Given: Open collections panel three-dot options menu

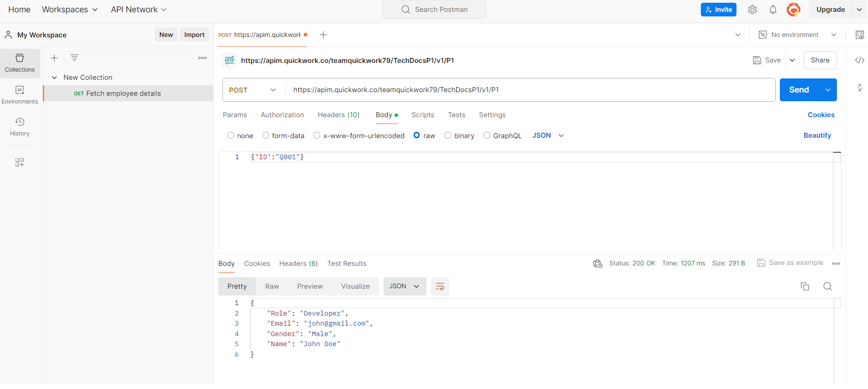Looking at the screenshot, I should click(x=202, y=58).
